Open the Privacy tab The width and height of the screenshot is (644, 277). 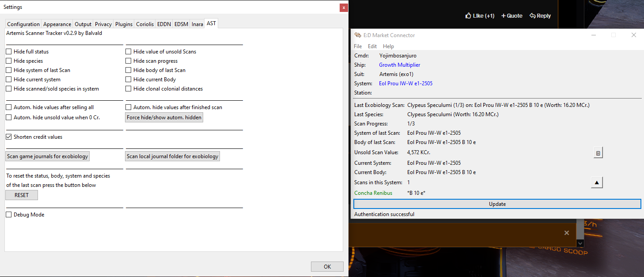pyautogui.click(x=103, y=24)
